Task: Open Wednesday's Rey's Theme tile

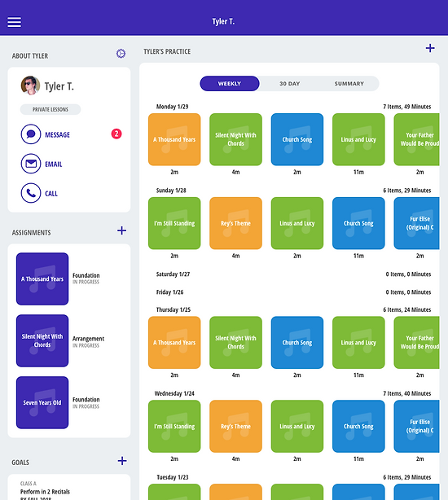Action: click(235, 427)
